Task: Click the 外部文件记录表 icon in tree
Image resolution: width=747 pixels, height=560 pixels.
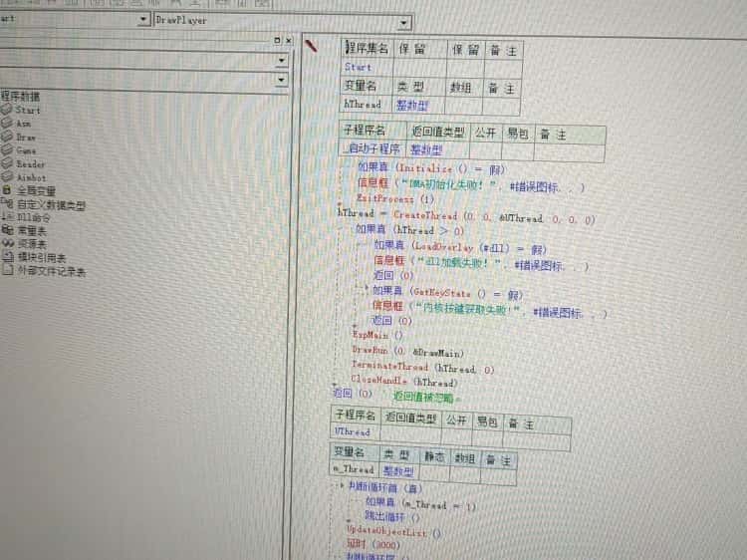Action: pos(7,271)
